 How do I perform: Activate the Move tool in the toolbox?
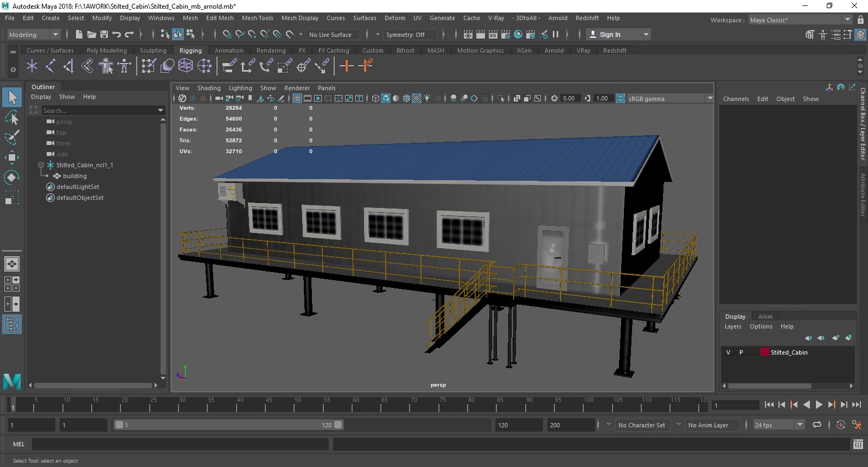12,157
